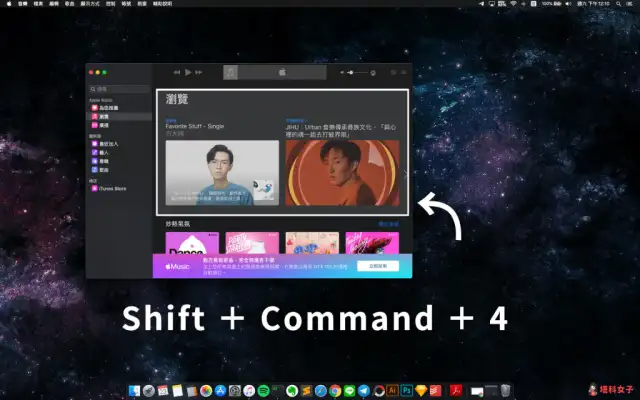Click the search field in the Music sidebar
This screenshot has width=640, height=400.
point(119,89)
